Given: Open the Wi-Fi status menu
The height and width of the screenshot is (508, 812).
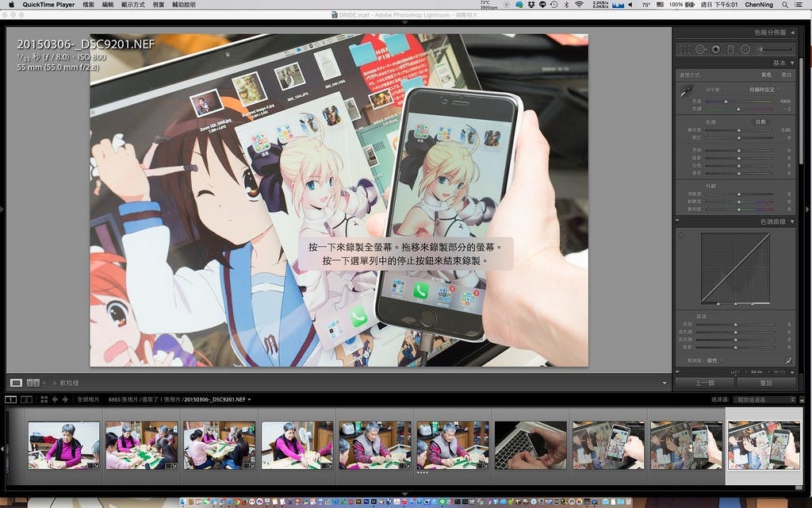Looking at the screenshot, I should 579,5.
